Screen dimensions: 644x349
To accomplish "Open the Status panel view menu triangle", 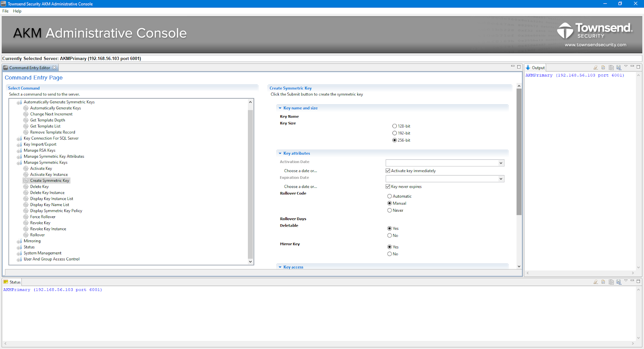I will click(626, 281).
